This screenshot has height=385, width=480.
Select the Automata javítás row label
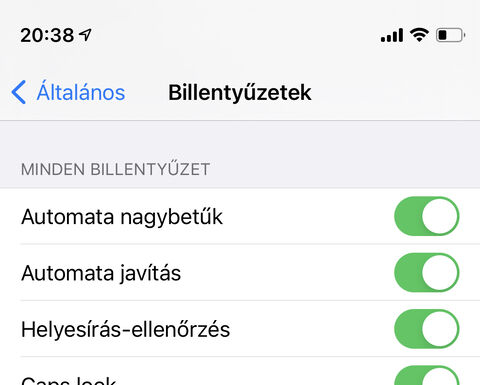tap(101, 273)
